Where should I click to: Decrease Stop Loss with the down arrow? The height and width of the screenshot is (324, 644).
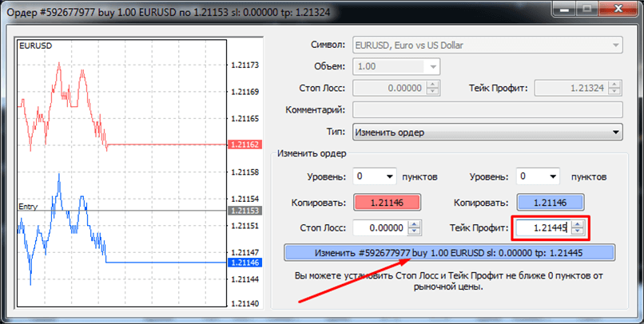(414, 232)
